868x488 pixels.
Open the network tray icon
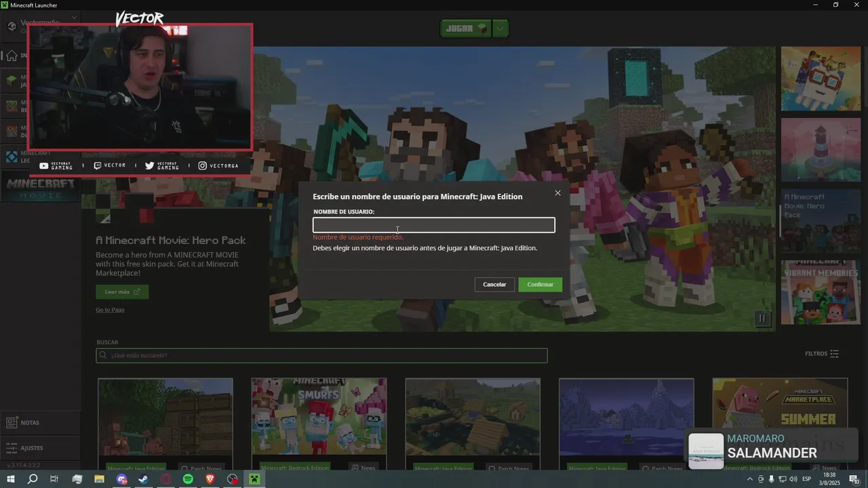[783, 479]
